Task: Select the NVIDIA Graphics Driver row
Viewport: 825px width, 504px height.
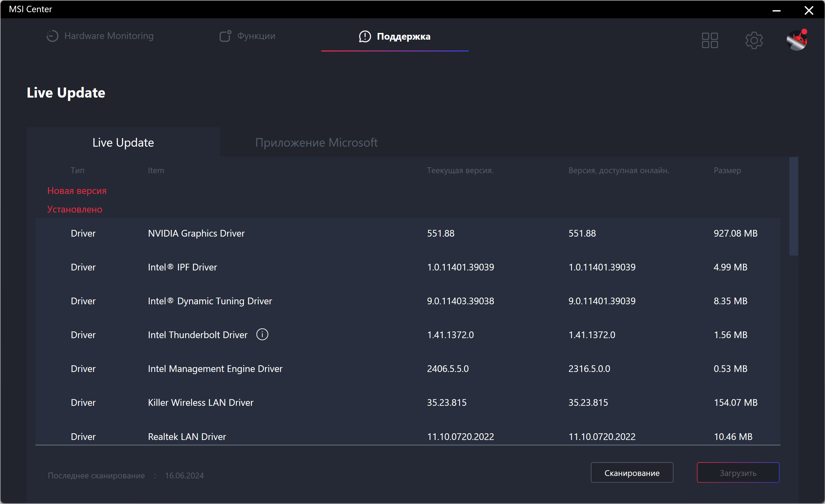Action: [x=196, y=234]
